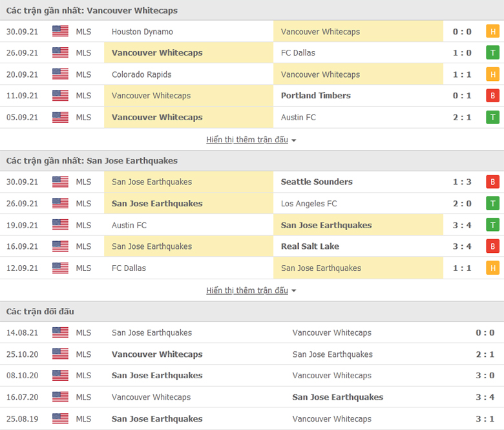The image size is (504, 430).
Task: Expand more Vancouver Whitecaps matches
Action: point(247,140)
